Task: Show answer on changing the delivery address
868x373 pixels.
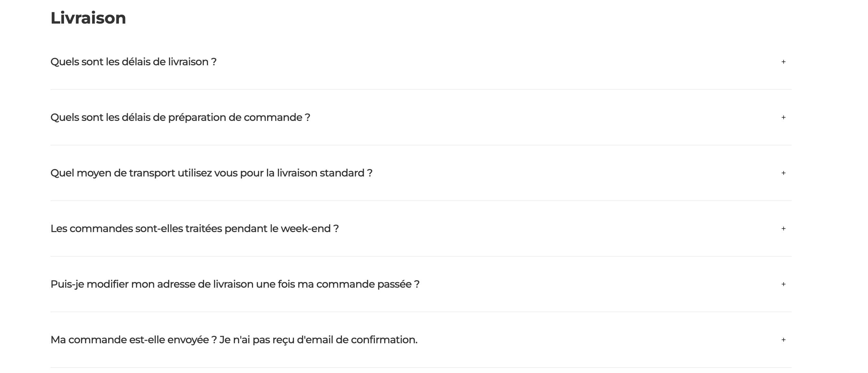Action: click(x=235, y=284)
